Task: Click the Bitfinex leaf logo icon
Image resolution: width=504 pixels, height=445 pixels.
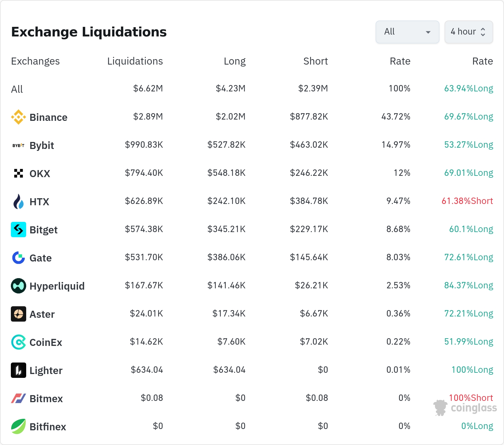Action: 19,426
